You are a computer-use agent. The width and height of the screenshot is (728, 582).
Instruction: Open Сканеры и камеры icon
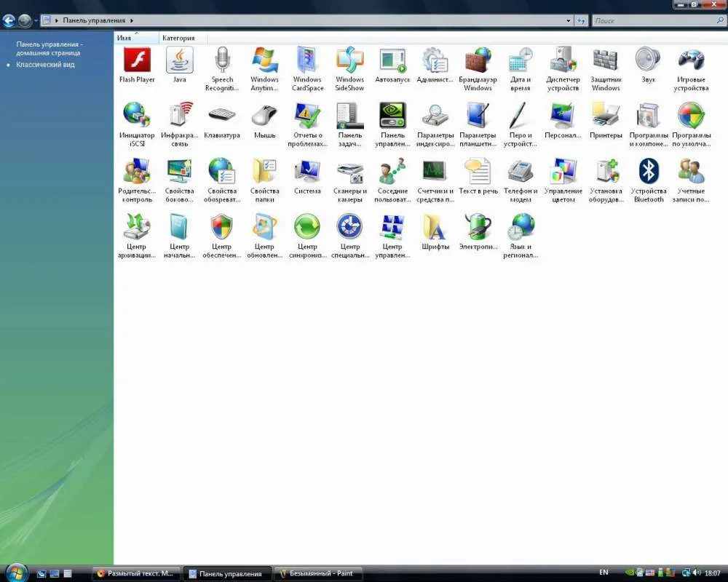pyautogui.click(x=349, y=180)
